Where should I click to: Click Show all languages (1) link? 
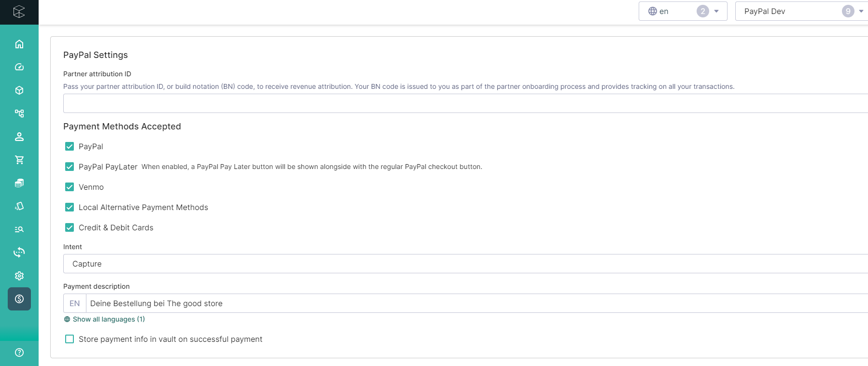click(104, 319)
